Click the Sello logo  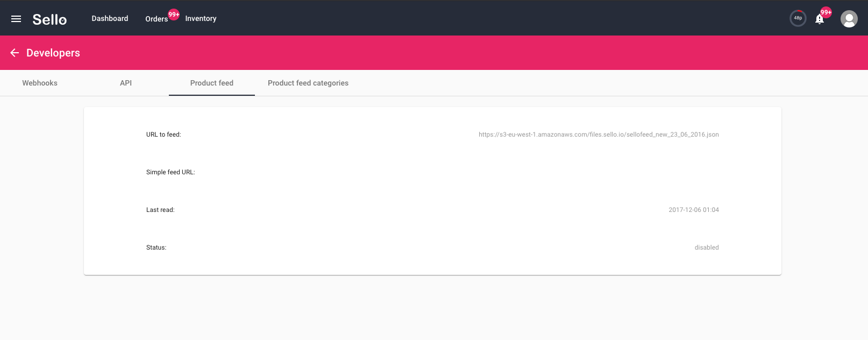(x=49, y=19)
